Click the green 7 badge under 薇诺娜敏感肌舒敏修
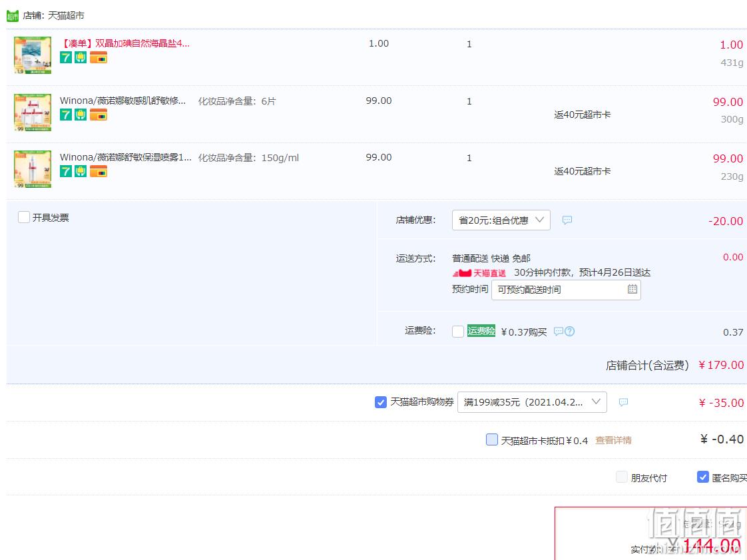747x560 pixels. pos(66,115)
